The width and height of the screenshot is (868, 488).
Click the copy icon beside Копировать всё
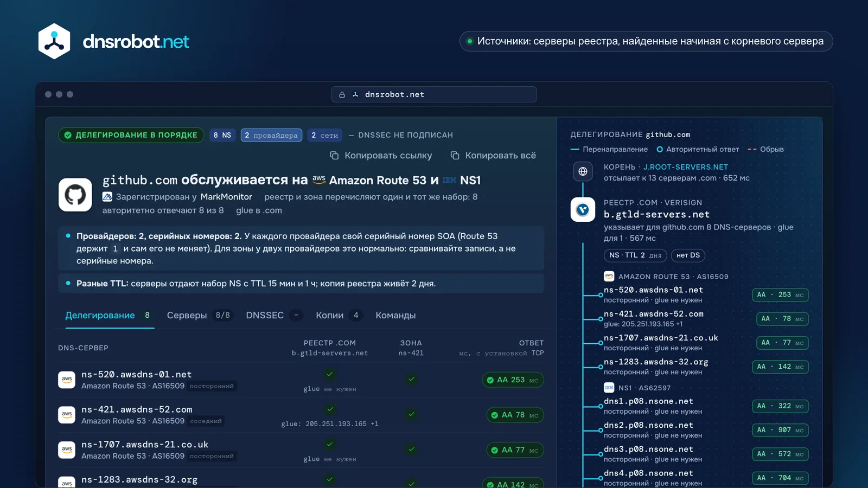pos(455,156)
